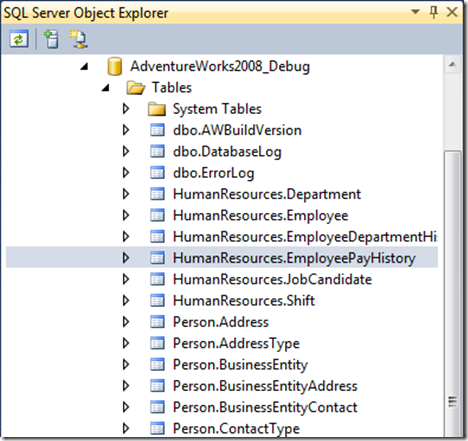This screenshot has width=468, height=441.
Task: Expand the HumanResources.Shift table
Action: tap(126, 301)
